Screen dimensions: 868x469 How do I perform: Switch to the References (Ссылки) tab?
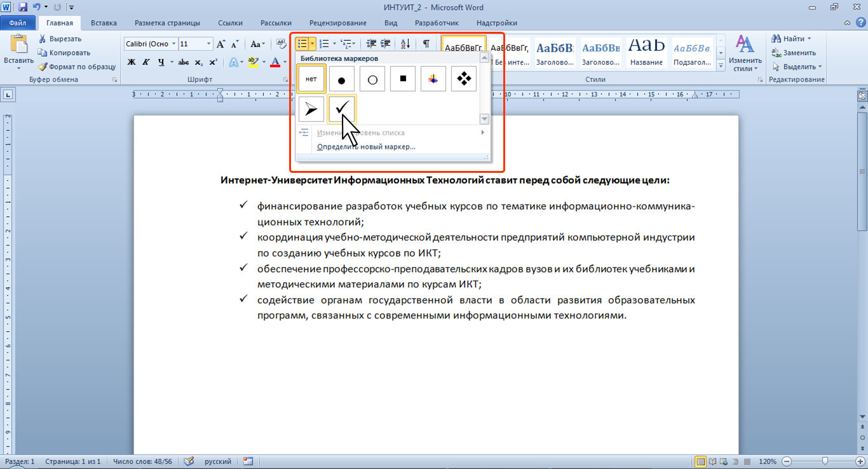pos(230,23)
